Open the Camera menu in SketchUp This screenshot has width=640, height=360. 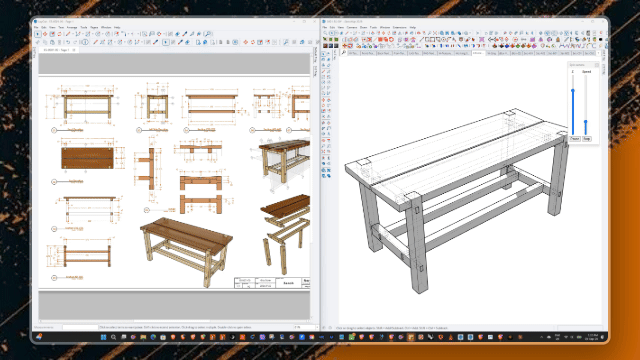(x=352, y=27)
